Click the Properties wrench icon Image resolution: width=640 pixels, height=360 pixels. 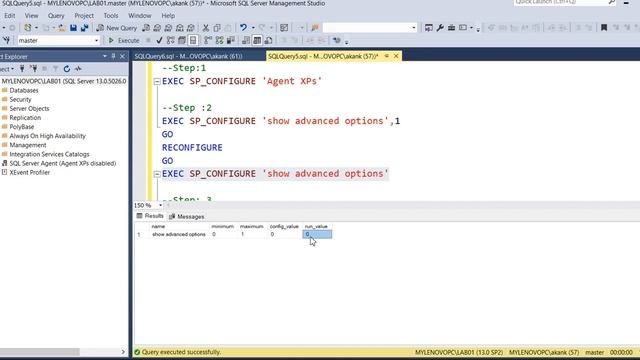coord(440,28)
